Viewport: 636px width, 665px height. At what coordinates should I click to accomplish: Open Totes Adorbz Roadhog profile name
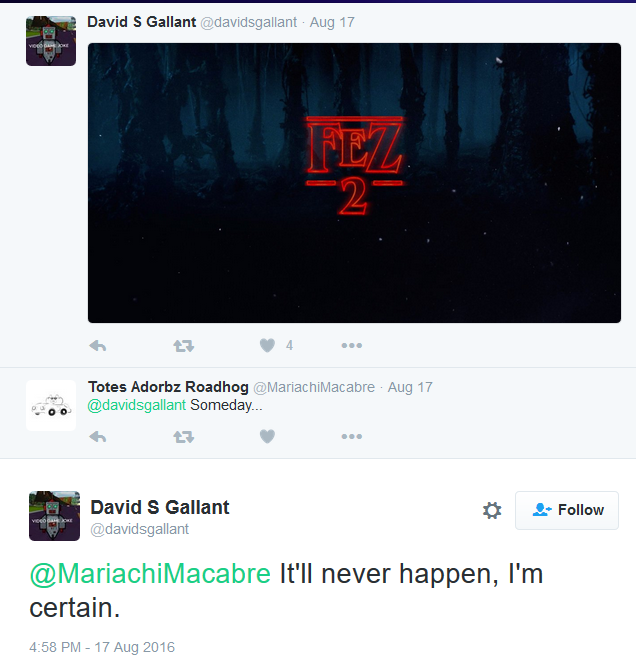point(168,387)
